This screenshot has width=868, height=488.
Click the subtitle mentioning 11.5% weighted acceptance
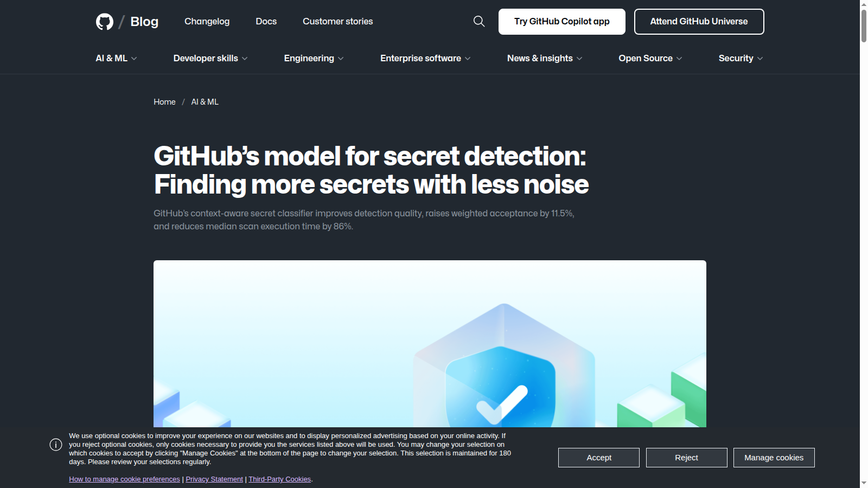point(364,220)
